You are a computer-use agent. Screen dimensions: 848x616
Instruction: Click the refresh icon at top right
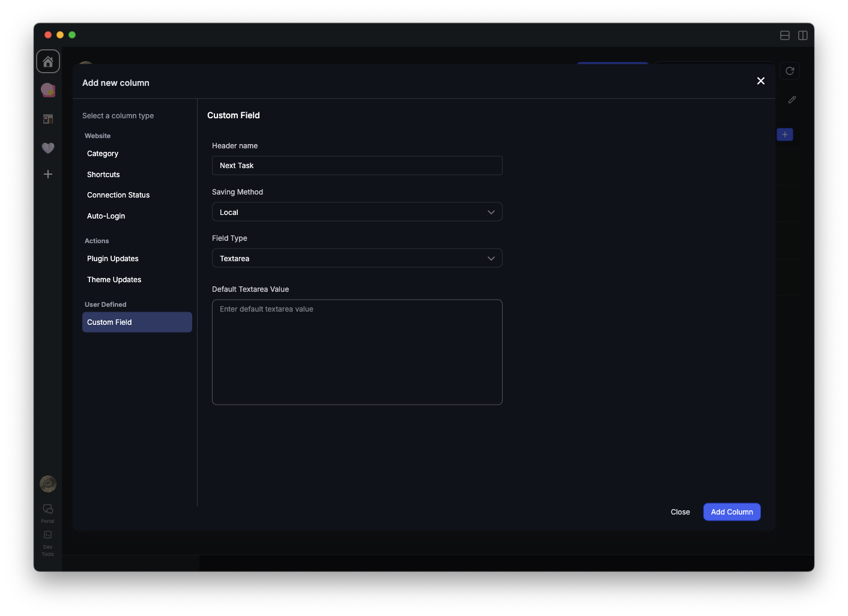click(x=790, y=71)
